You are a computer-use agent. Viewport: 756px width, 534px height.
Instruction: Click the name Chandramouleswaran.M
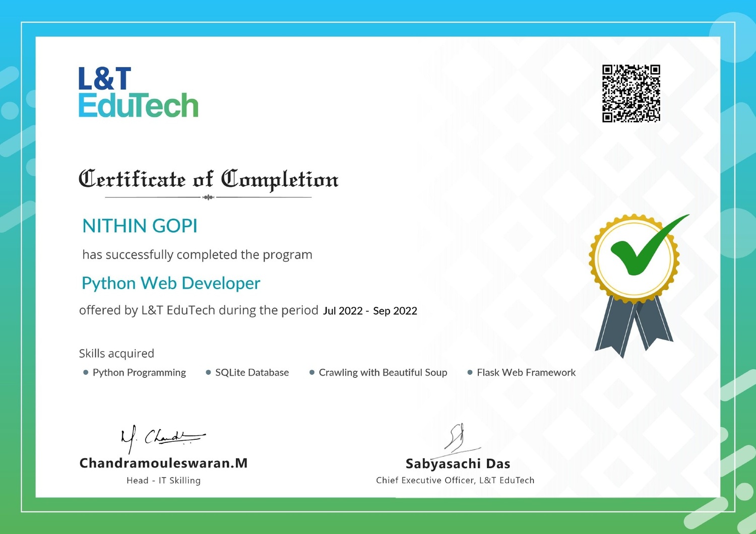pos(163,463)
